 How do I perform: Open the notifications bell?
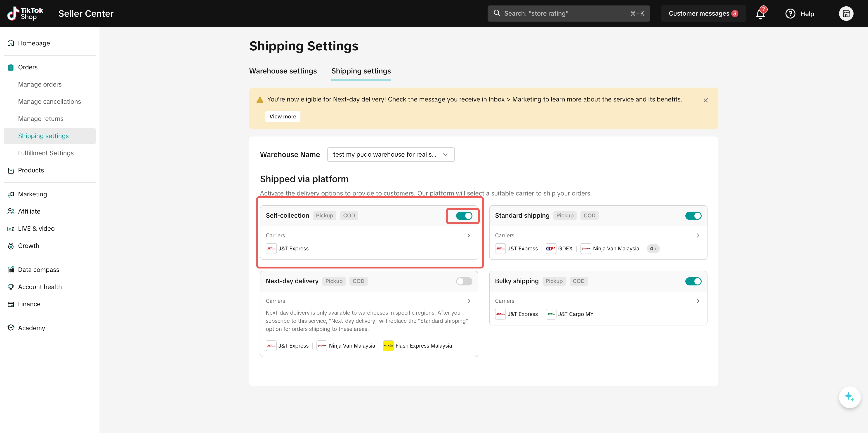point(760,14)
